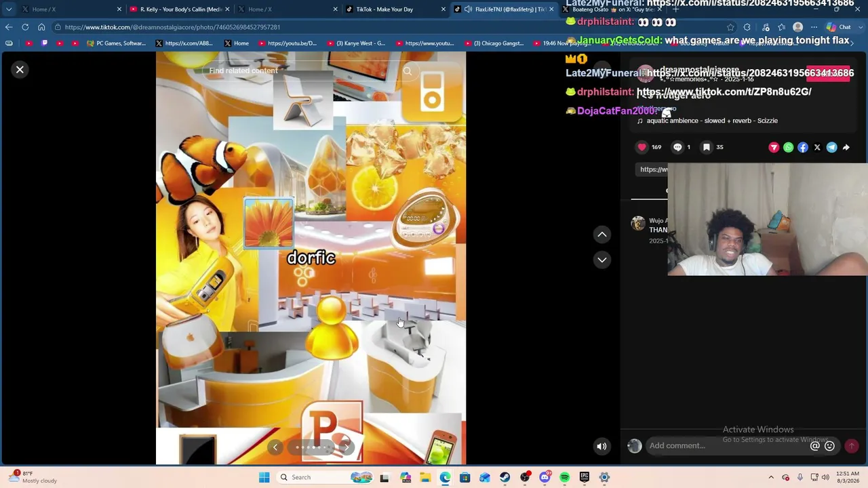Post the comment with the red send button
Screen dimensions: 868x488
click(x=852, y=445)
